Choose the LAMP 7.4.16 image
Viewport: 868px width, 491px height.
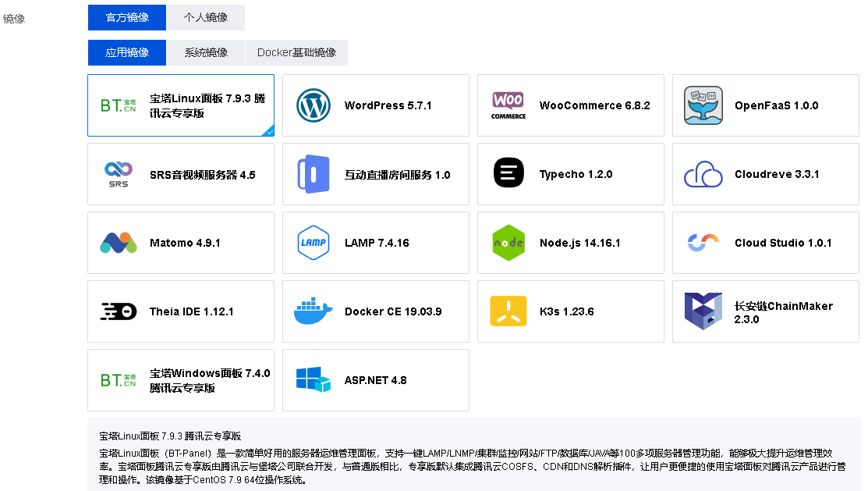click(376, 243)
